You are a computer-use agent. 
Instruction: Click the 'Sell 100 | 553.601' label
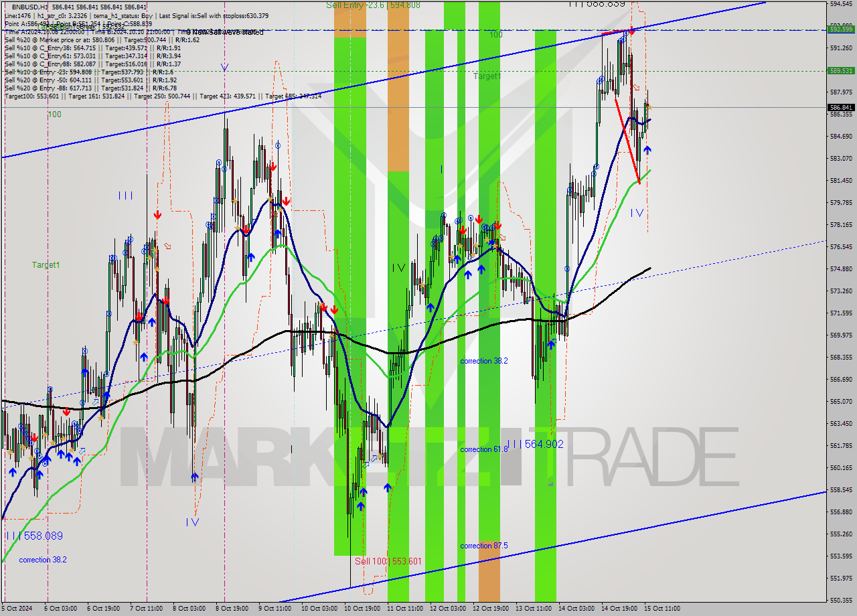[388, 561]
